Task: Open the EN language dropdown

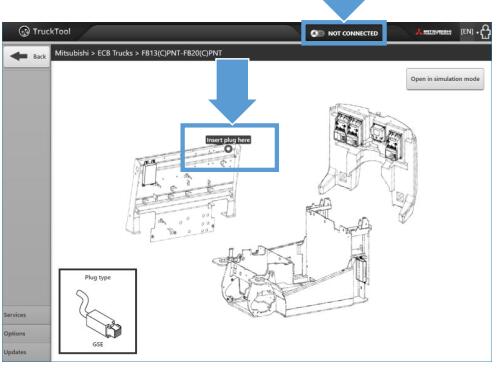Action: [469, 32]
